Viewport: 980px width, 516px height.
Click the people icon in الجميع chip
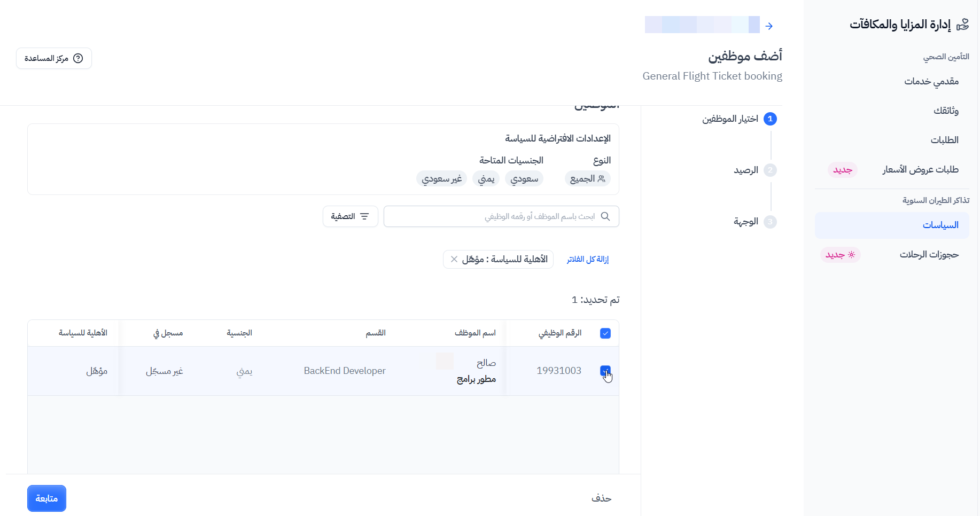pyautogui.click(x=602, y=178)
